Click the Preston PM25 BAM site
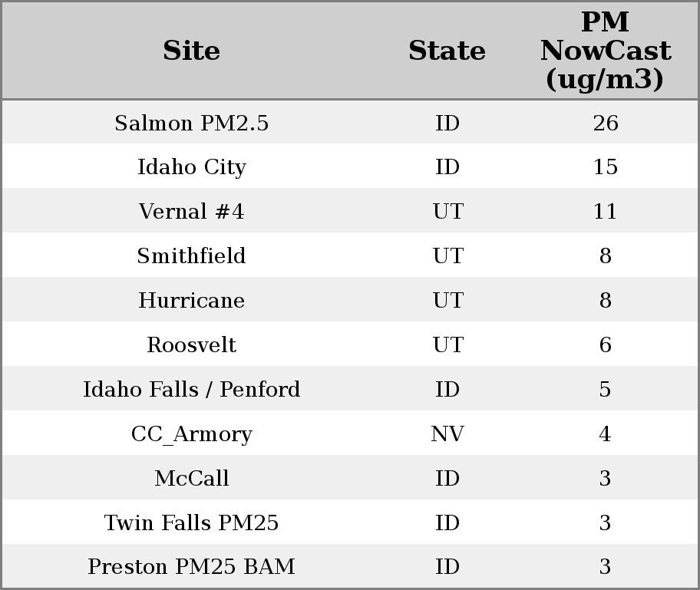700x590 pixels. [x=191, y=567]
